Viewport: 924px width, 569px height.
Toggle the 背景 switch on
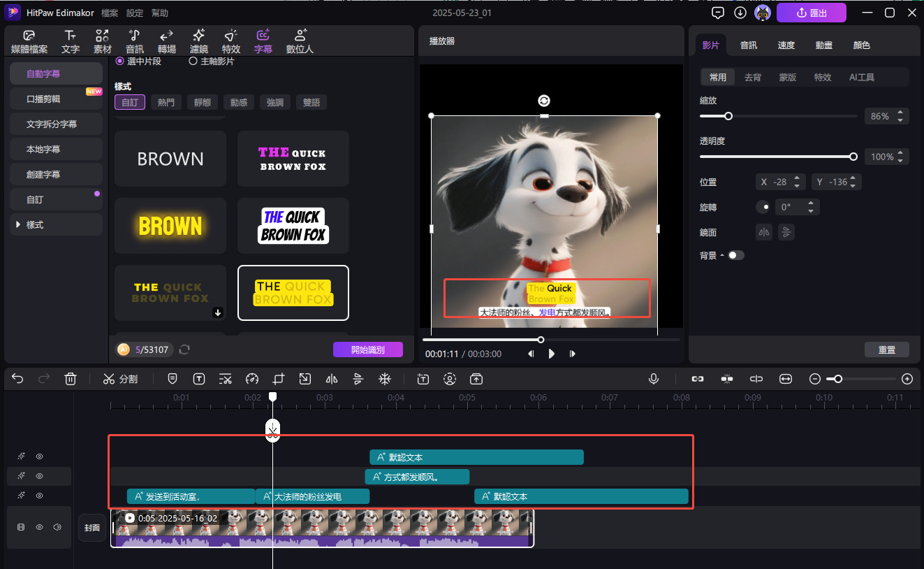pos(736,255)
